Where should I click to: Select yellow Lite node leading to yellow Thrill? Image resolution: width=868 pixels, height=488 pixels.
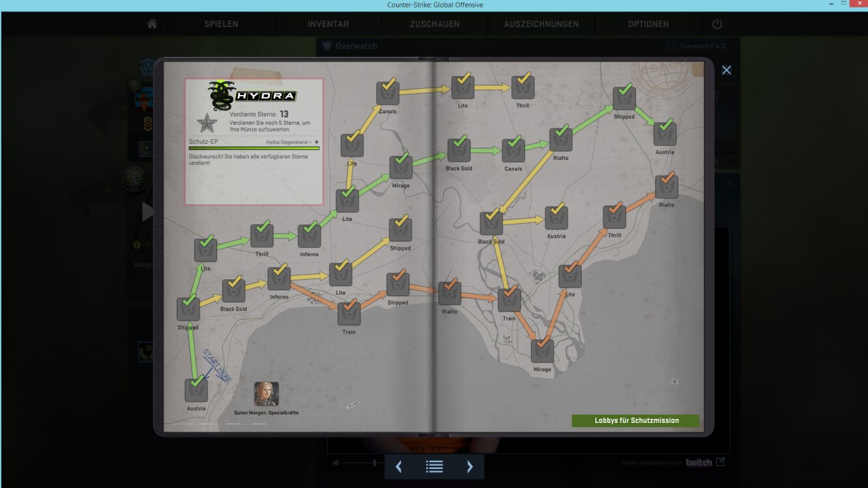tap(463, 87)
